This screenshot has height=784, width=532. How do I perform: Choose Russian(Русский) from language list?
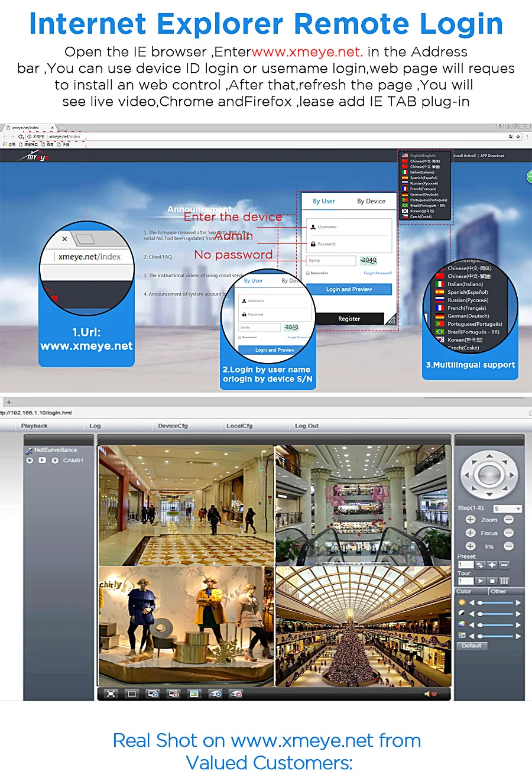(x=424, y=183)
